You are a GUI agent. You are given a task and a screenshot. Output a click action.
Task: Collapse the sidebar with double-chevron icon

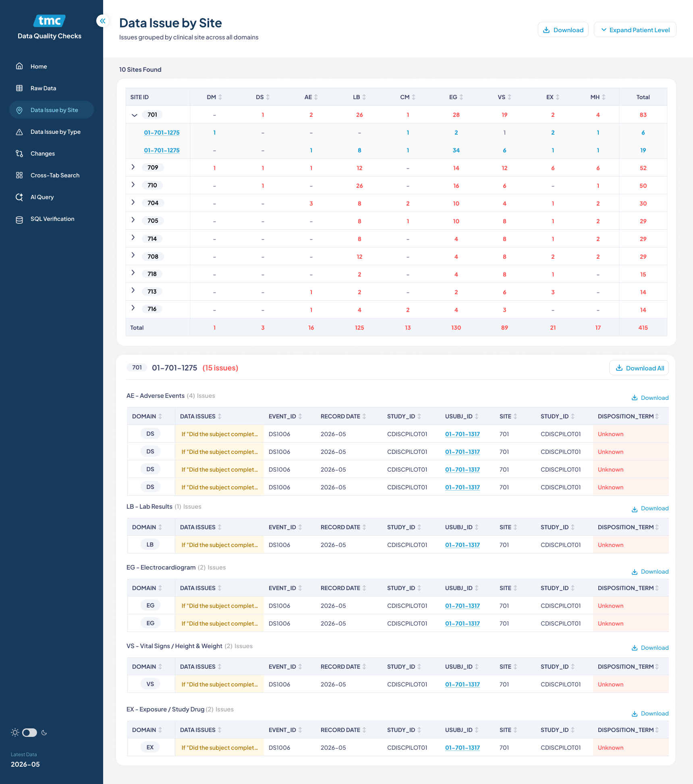coord(103,21)
